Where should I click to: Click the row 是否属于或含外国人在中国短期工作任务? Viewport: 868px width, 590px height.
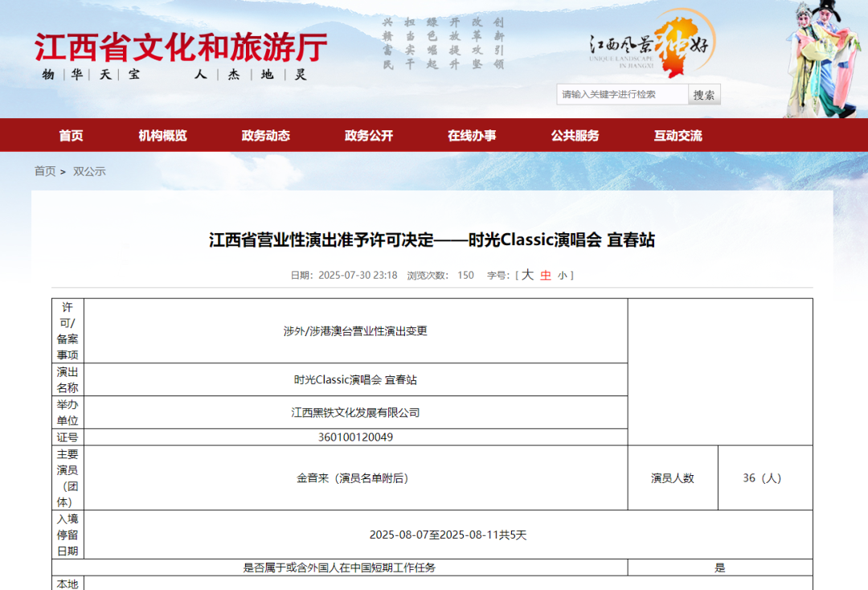pos(340,567)
